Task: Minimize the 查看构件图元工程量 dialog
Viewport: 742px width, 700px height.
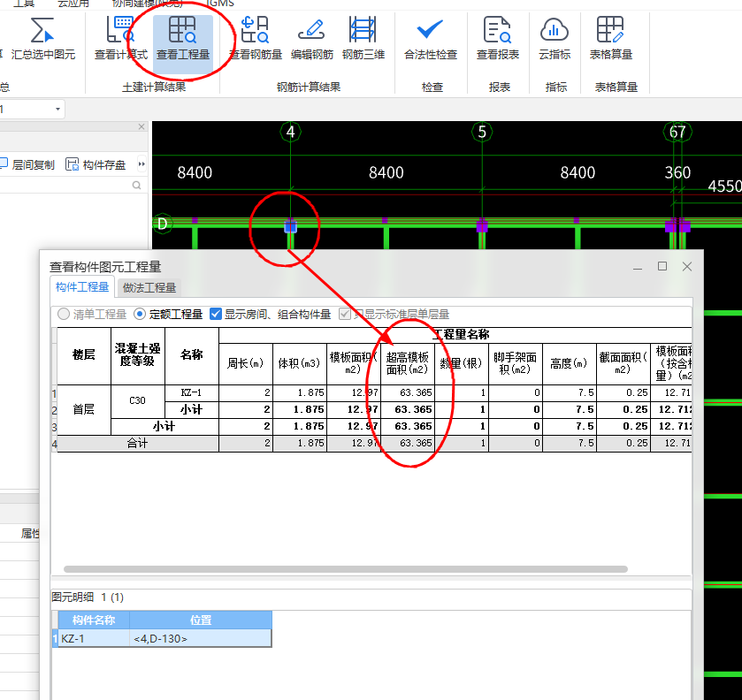Action: pos(638,267)
